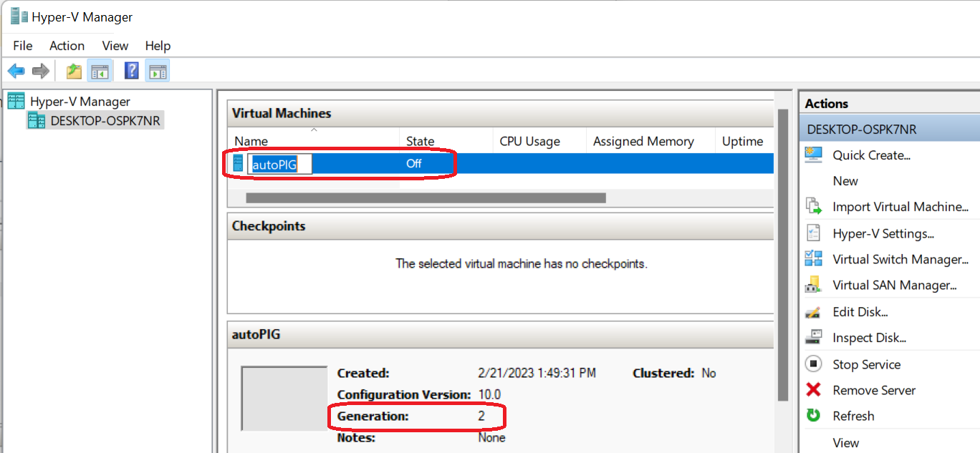
Task: Click Edit Disk action
Action: tap(860, 312)
